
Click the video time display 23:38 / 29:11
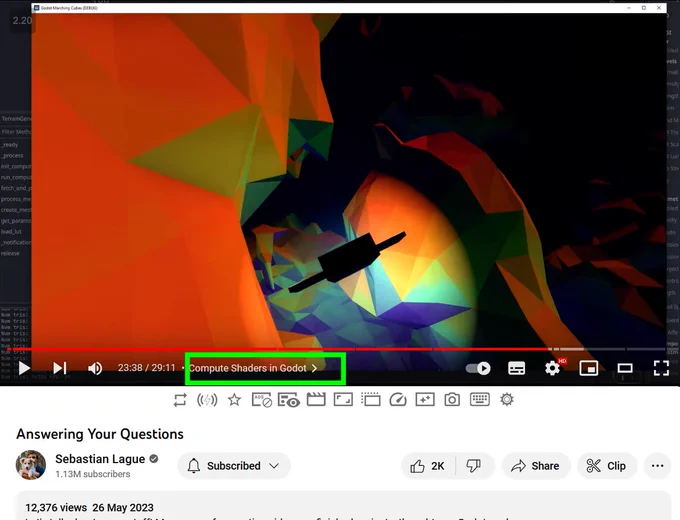coord(147,368)
